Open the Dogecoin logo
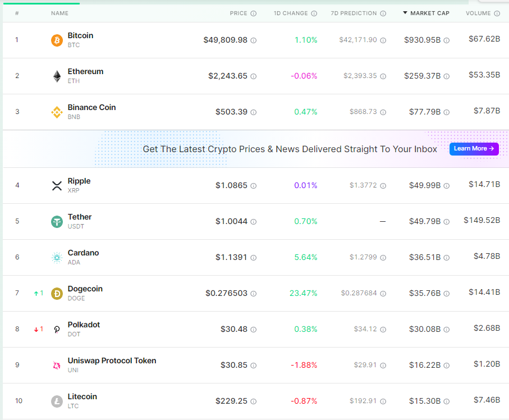 click(x=57, y=294)
